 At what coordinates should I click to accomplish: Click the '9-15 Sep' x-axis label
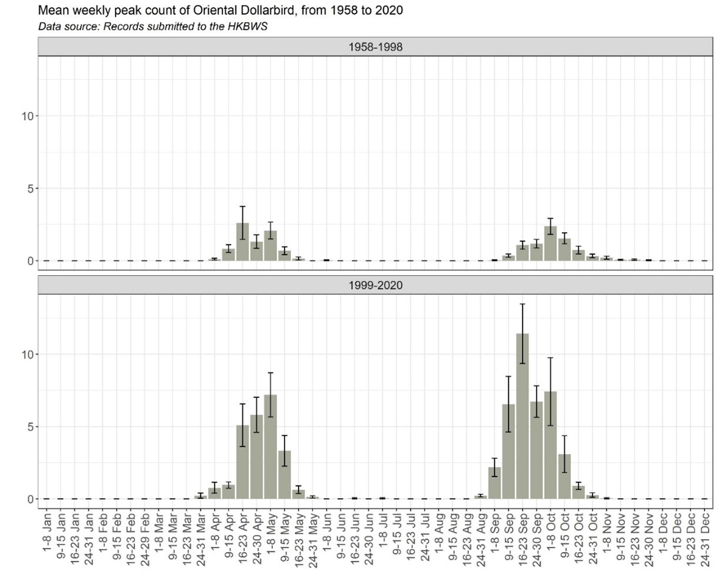click(509, 534)
